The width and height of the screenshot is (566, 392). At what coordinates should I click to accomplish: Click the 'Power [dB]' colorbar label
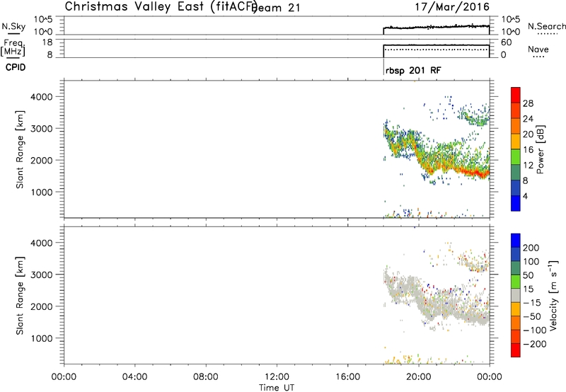click(x=540, y=149)
